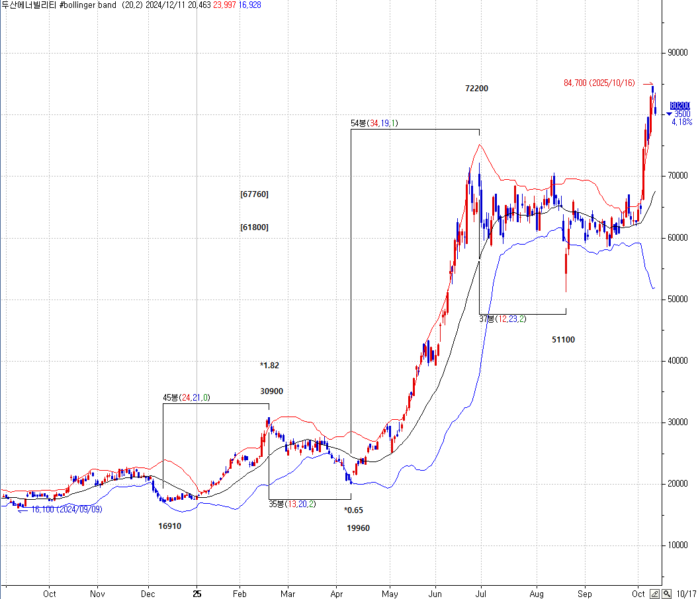Select the 37봉 (12,23,2) measurement label
Screen dimensions: 700x599
[503, 319]
